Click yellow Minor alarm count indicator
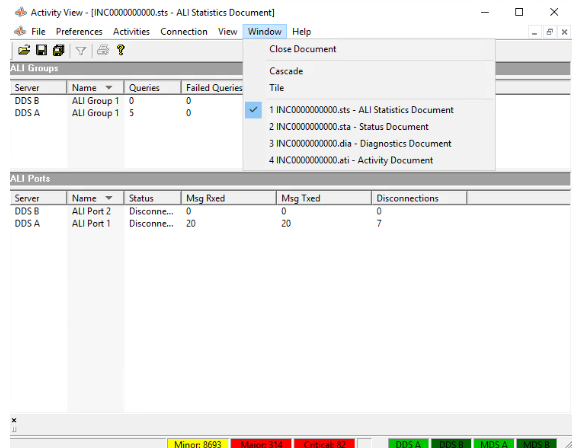The height and width of the screenshot is (448, 578). [198, 444]
